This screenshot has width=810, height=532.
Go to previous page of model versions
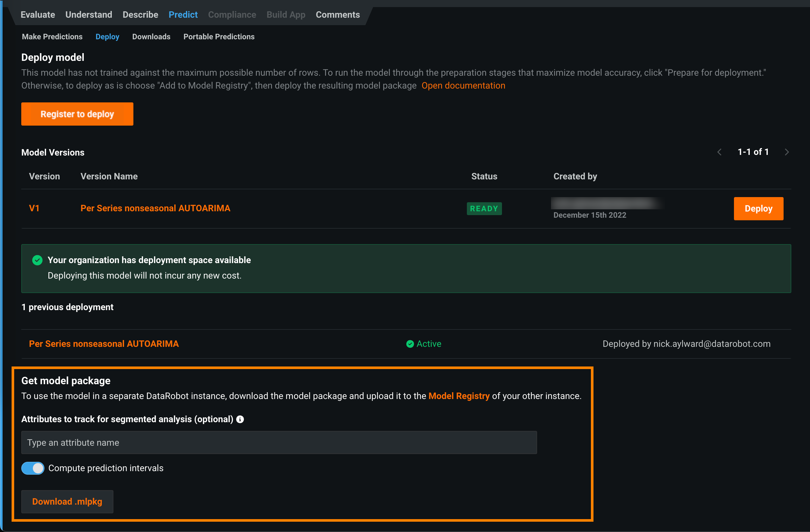719,152
